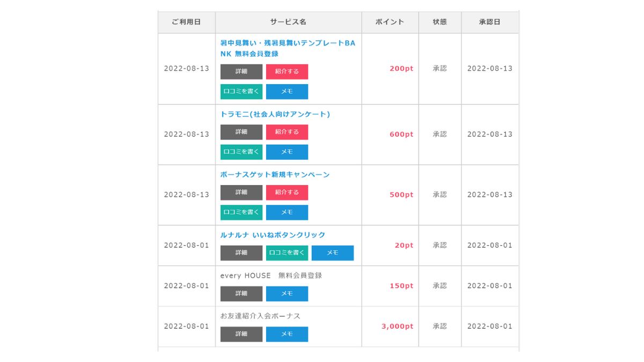Click 承認日 date in the 150pt row
644x362 pixels.
pos(490,286)
